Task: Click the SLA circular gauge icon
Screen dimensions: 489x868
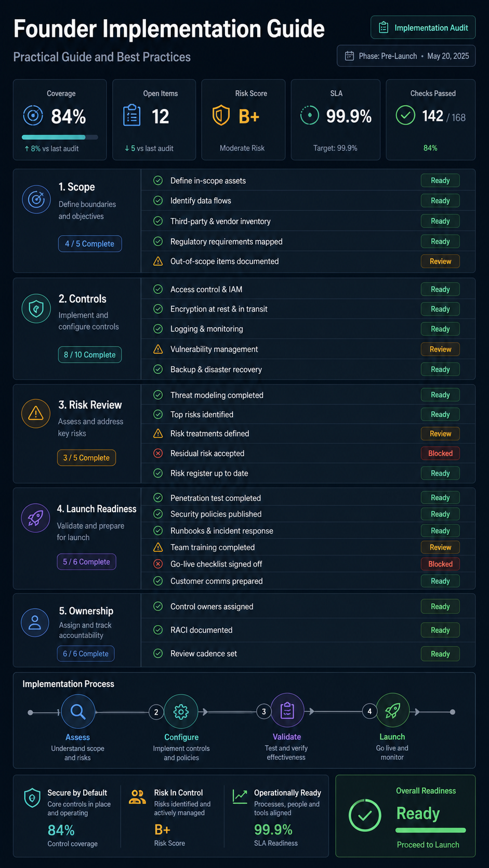Action: tap(310, 115)
